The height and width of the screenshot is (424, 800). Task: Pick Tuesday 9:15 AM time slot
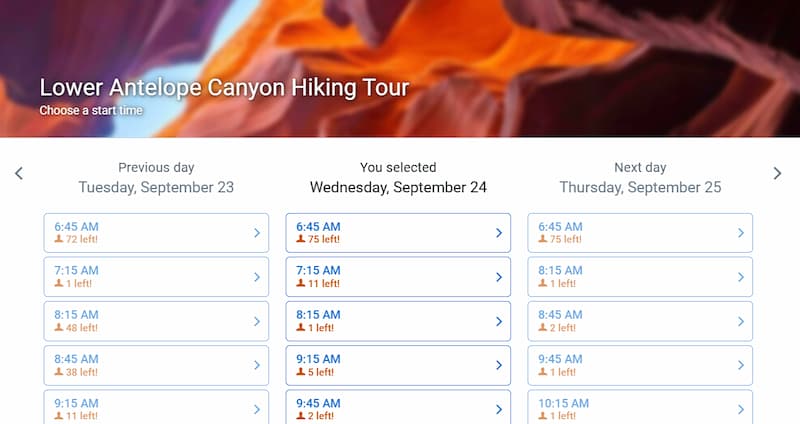[155, 407]
